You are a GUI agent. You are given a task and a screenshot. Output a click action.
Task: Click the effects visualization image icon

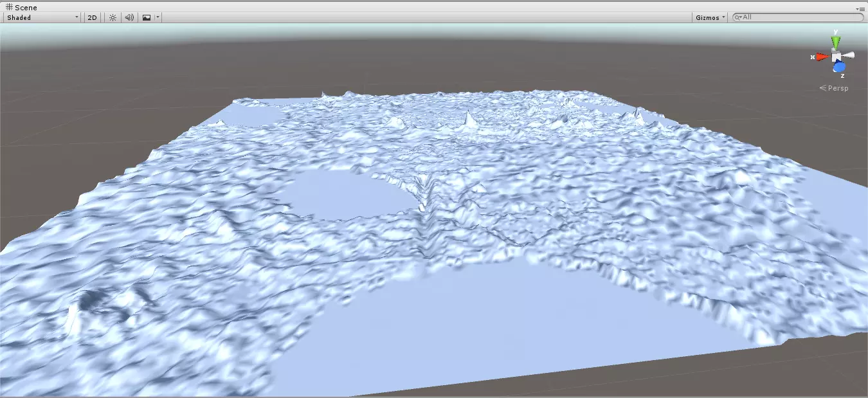146,17
